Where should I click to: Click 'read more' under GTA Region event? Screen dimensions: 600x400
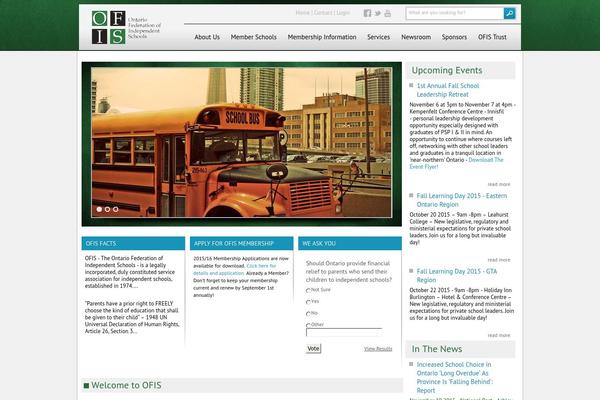tap(499, 335)
